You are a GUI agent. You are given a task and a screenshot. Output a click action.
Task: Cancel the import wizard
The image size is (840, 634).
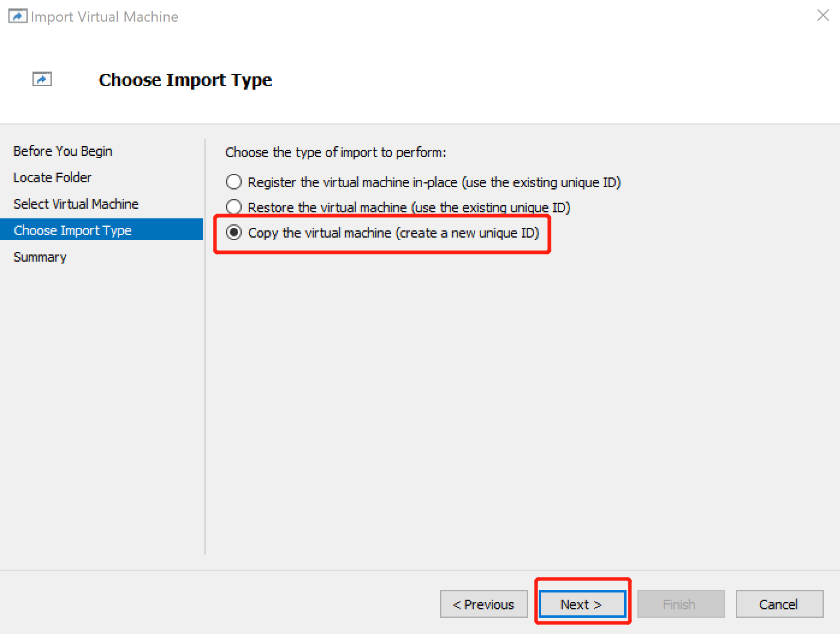tap(779, 604)
